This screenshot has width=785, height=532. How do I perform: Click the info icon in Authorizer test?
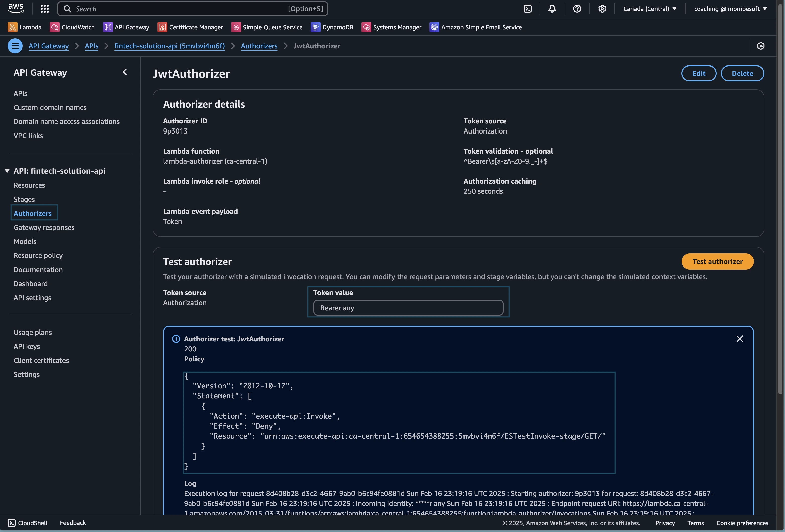[x=176, y=339]
